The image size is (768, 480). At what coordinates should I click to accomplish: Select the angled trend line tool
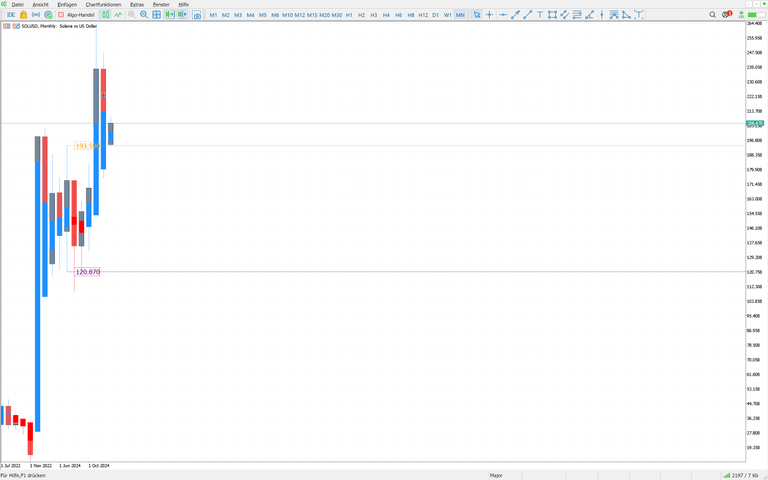click(589, 15)
